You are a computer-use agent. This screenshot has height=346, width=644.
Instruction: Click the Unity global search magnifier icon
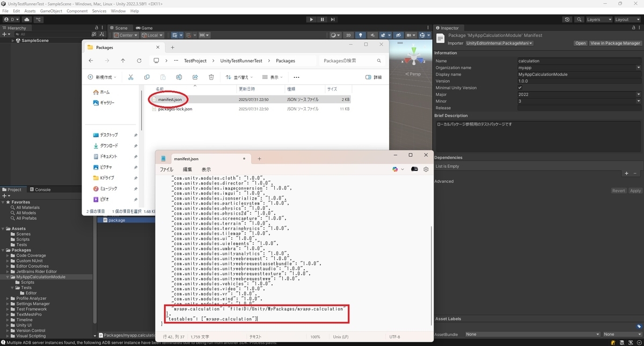(579, 19)
